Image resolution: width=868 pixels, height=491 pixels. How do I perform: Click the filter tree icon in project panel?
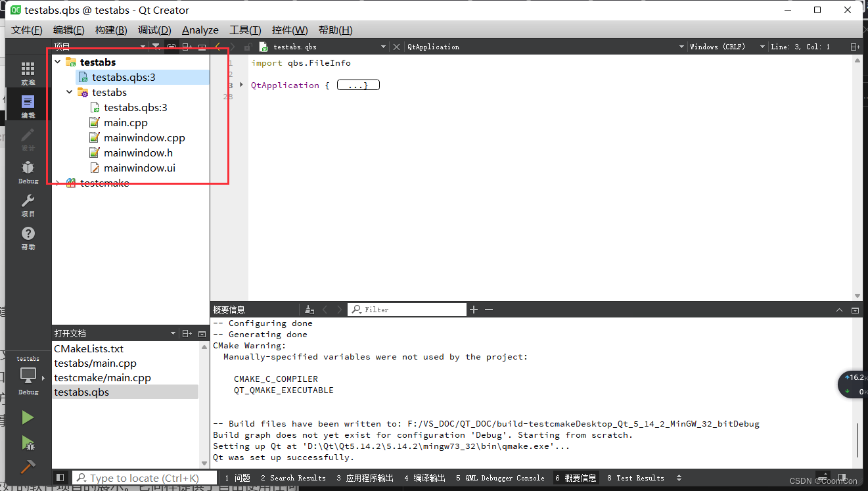(156, 47)
